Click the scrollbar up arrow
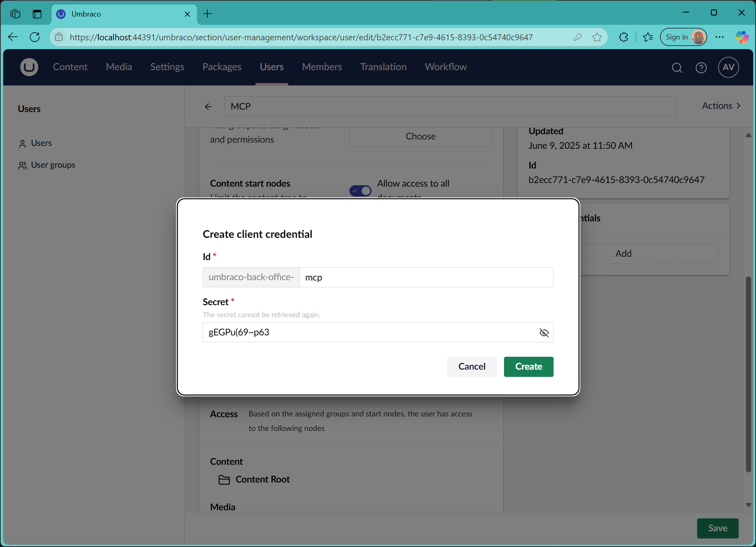This screenshot has width=756, height=547. pyautogui.click(x=748, y=135)
